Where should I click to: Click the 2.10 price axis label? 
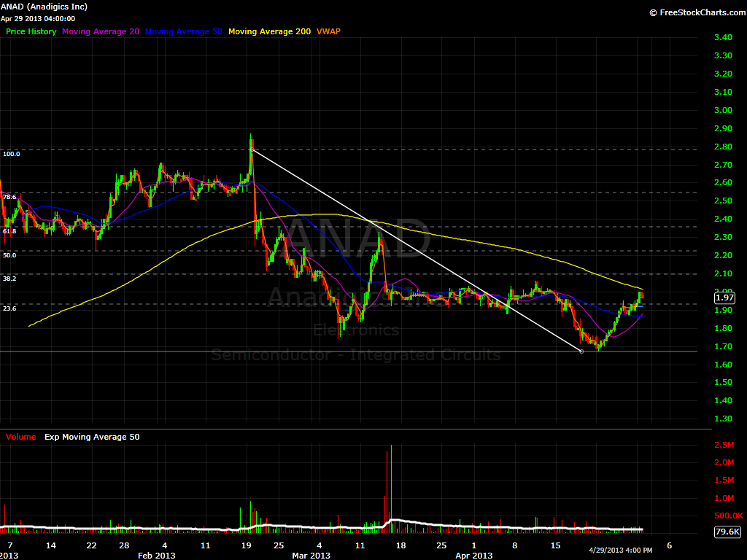point(723,274)
